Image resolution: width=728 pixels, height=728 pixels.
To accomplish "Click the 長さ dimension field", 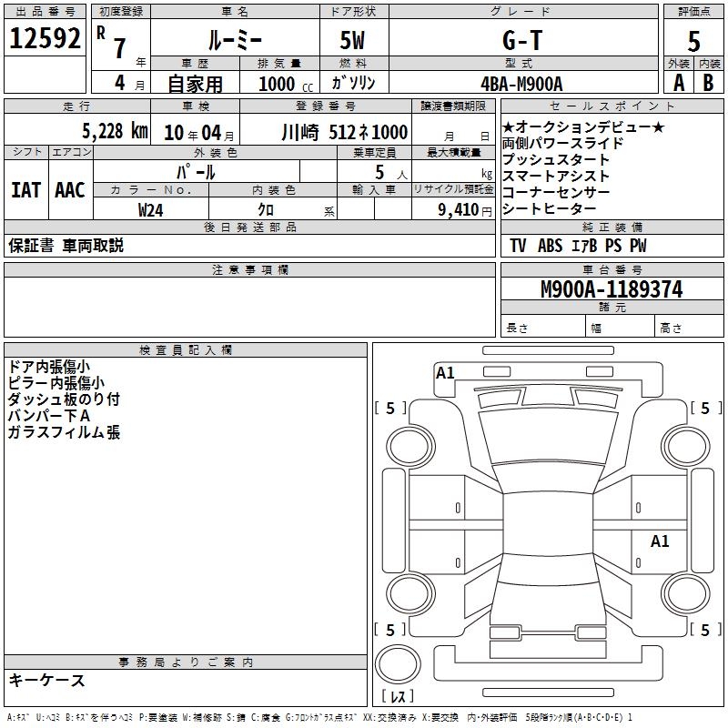I will (543, 328).
